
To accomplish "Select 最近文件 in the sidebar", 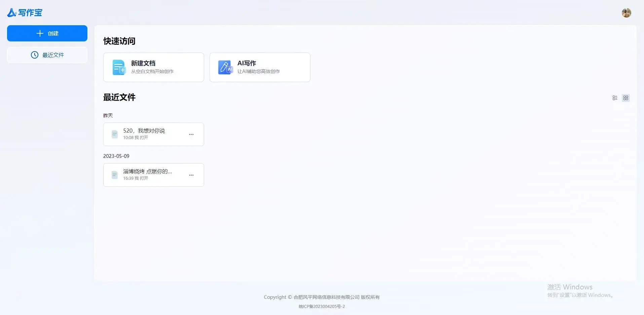I will tap(53, 55).
